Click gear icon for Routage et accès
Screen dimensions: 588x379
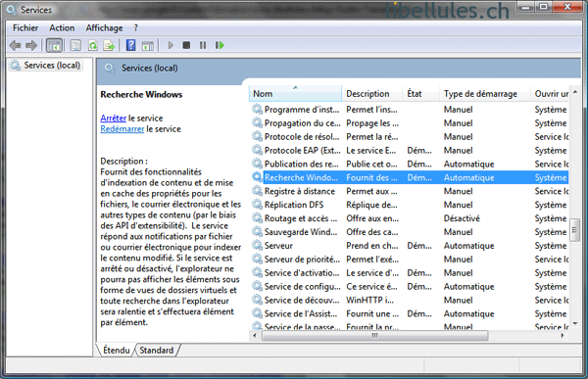coord(257,217)
